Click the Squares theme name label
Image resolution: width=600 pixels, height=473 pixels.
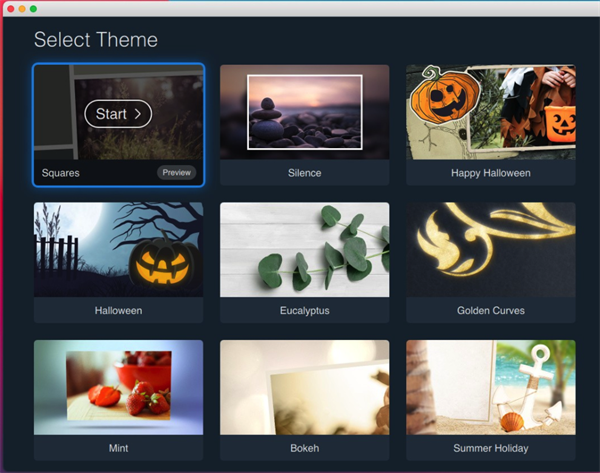[x=60, y=173]
